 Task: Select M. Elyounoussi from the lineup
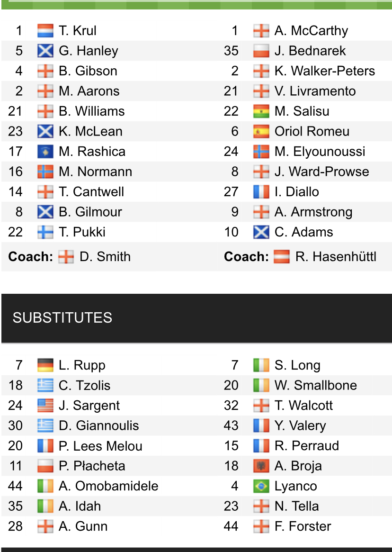point(320,152)
